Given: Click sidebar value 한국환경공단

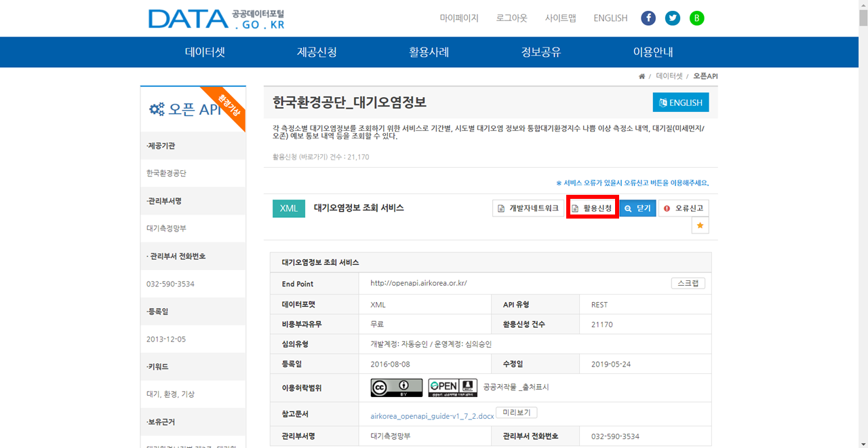Looking at the screenshot, I should (x=166, y=173).
